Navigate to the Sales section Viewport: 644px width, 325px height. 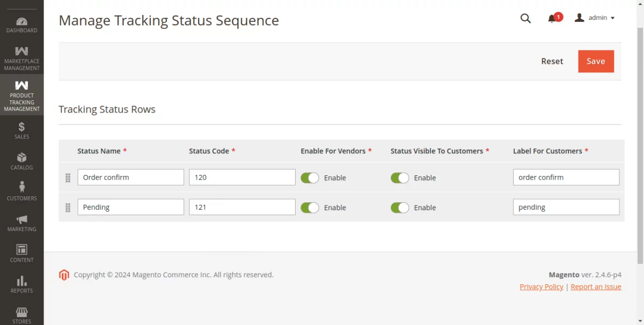click(21, 130)
